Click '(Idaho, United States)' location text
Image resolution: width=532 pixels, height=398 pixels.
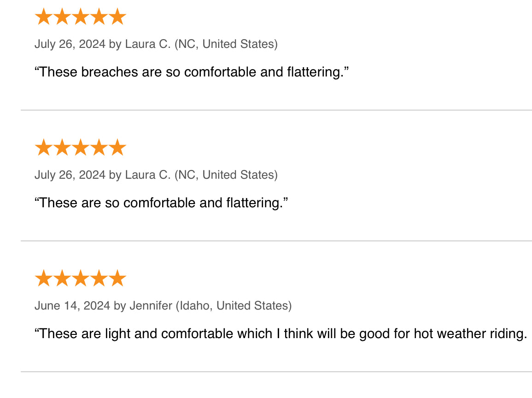[234, 306]
